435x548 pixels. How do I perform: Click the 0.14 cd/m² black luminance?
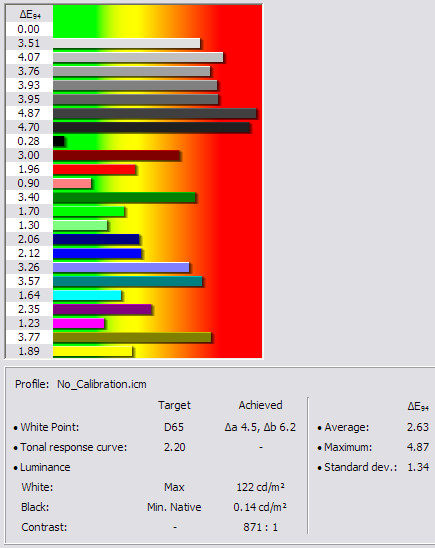[x=260, y=507]
